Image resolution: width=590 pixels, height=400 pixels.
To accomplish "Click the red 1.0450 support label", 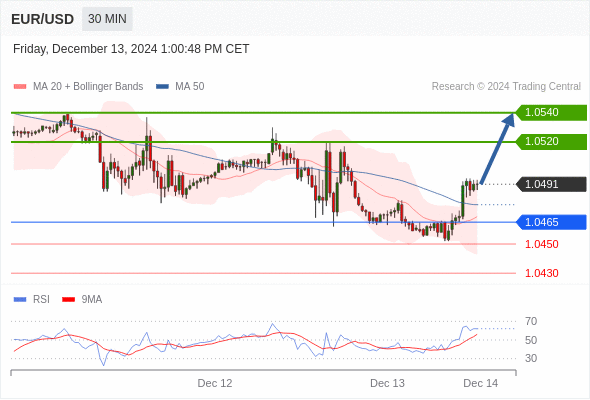I will (x=541, y=244).
